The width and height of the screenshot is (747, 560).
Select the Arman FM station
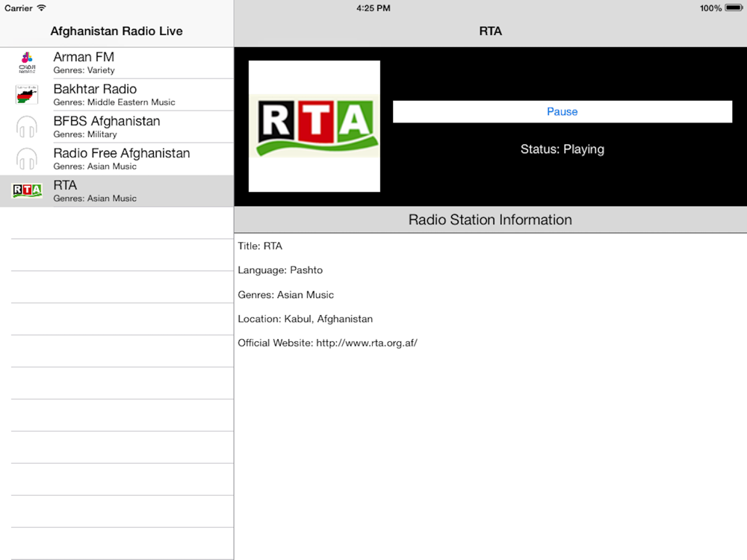tap(117, 63)
